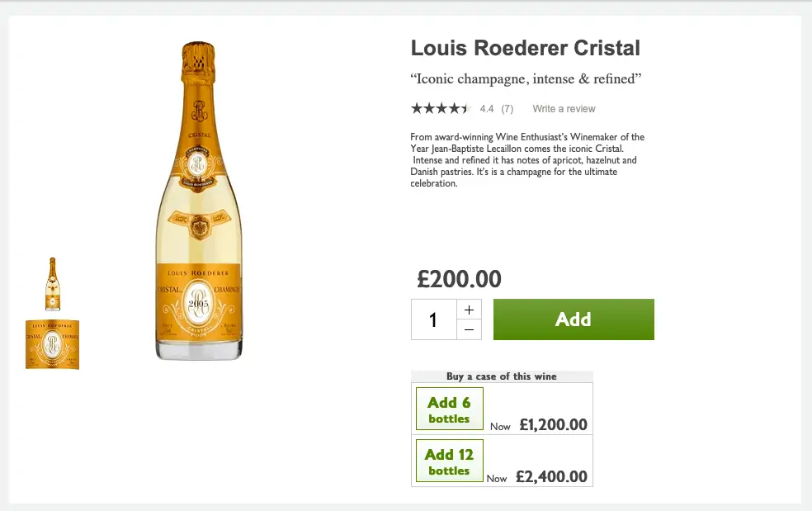Click the Louis Roederer Cristal title
This screenshot has height=511, width=812.
(x=525, y=48)
